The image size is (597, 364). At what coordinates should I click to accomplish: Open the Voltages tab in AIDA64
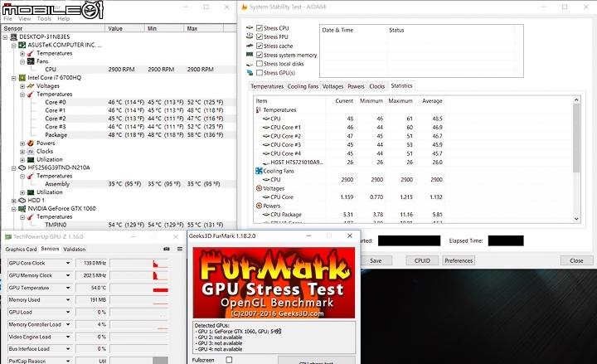click(x=332, y=86)
